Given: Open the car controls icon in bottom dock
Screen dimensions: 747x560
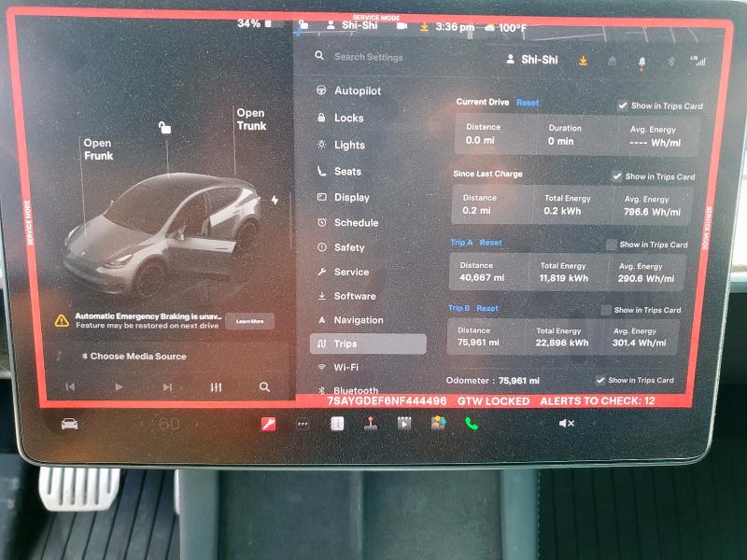Looking at the screenshot, I should [x=69, y=424].
